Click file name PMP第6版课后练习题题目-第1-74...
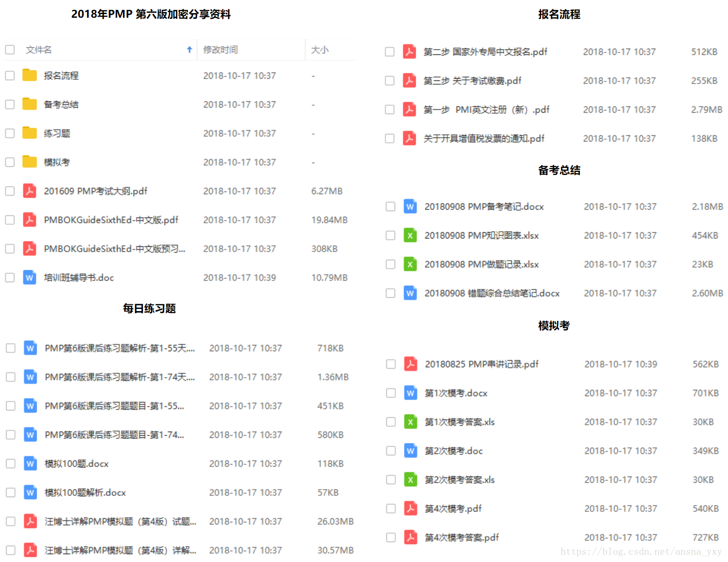The height and width of the screenshot is (562, 728). 115,435
